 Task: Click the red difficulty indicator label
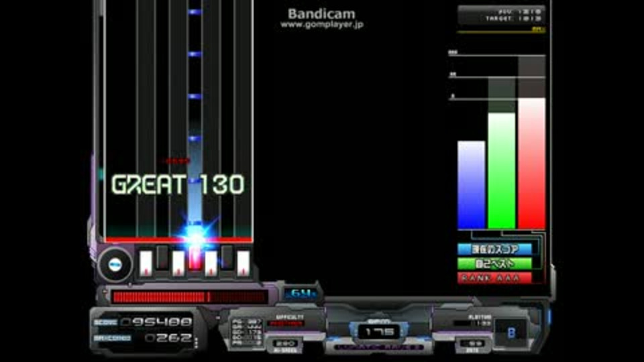tap(286, 323)
